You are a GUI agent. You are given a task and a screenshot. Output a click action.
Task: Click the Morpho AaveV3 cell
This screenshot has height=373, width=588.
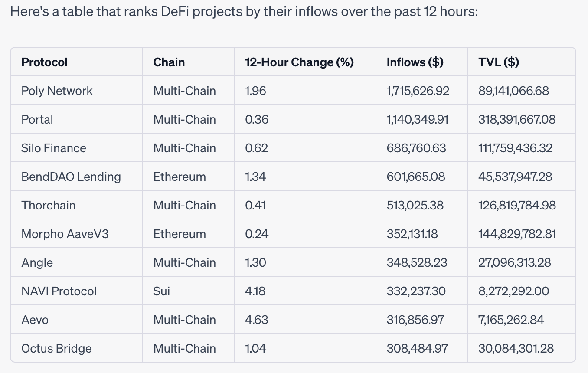tap(65, 234)
